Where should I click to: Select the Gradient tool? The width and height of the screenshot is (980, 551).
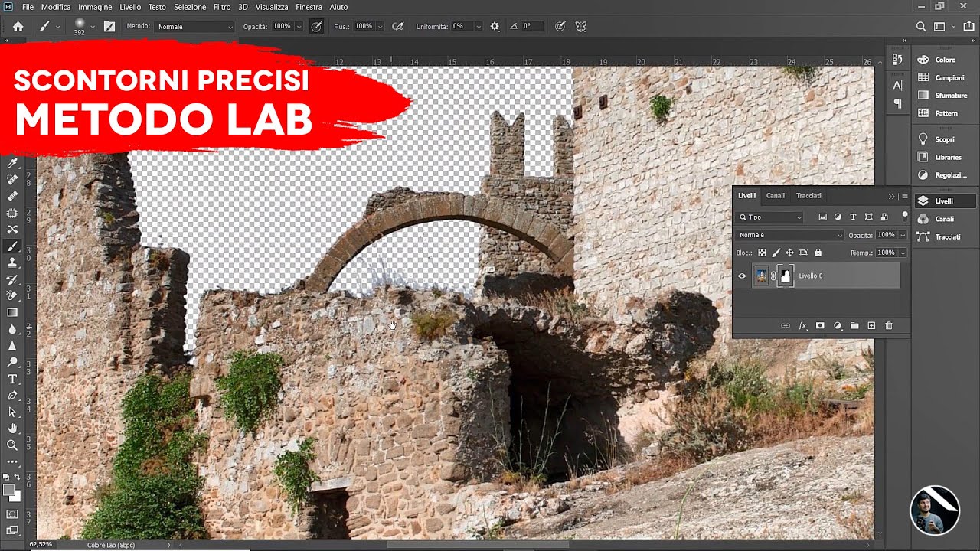(12, 312)
